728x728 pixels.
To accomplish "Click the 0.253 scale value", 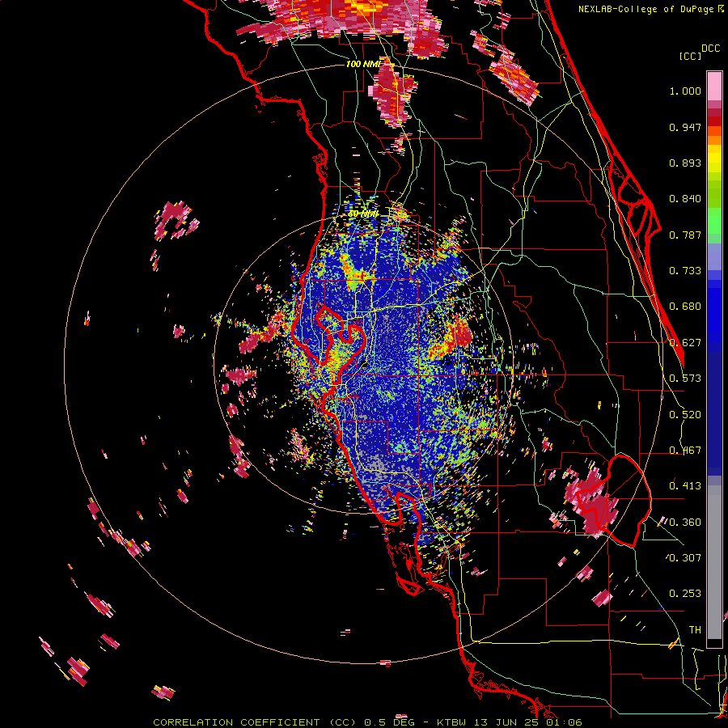I will [x=685, y=594].
